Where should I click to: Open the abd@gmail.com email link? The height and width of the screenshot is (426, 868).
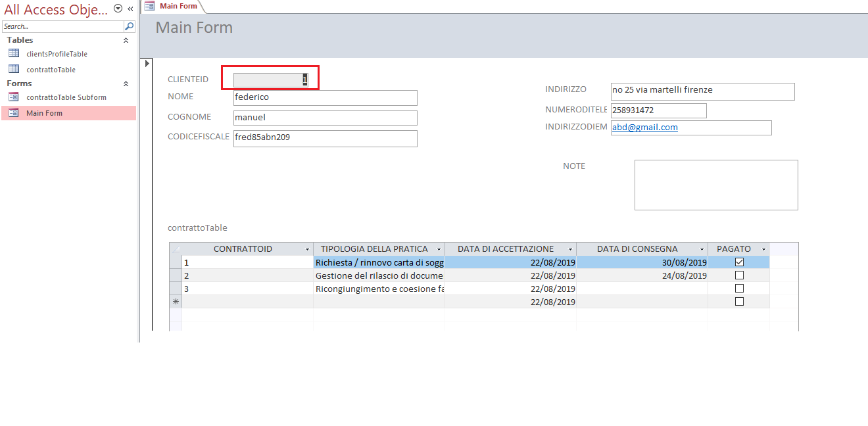[645, 128]
